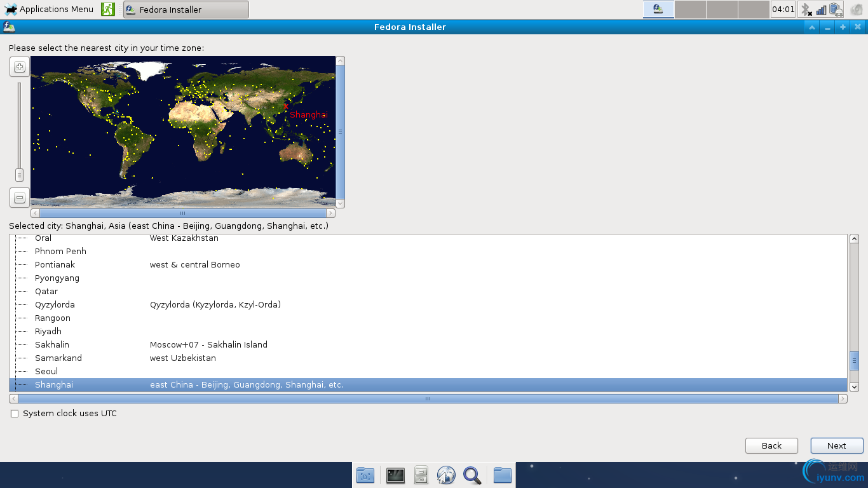This screenshot has height=488, width=868.
Task: Roll up the Fedora Installer window
Action: pyautogui.click(x=812, y=27)
